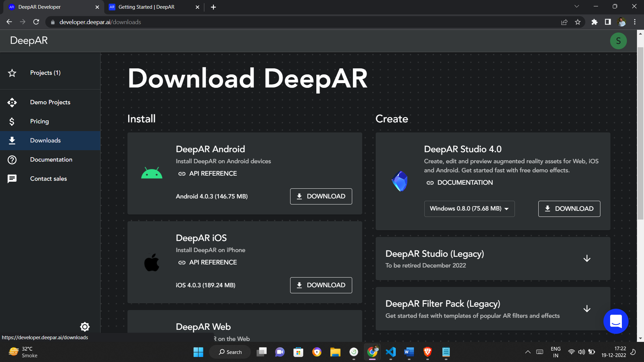The width and height of the screenshot is (644, 362).
Task: Open Windows Start menu
Action: (x=198, y=352)
